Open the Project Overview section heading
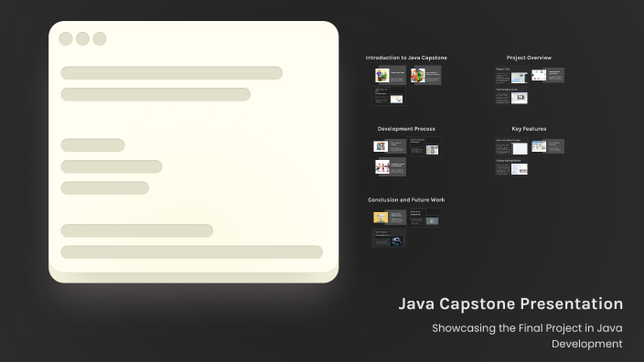The height and width of the screenshot is (362, 644). [529, 58]
